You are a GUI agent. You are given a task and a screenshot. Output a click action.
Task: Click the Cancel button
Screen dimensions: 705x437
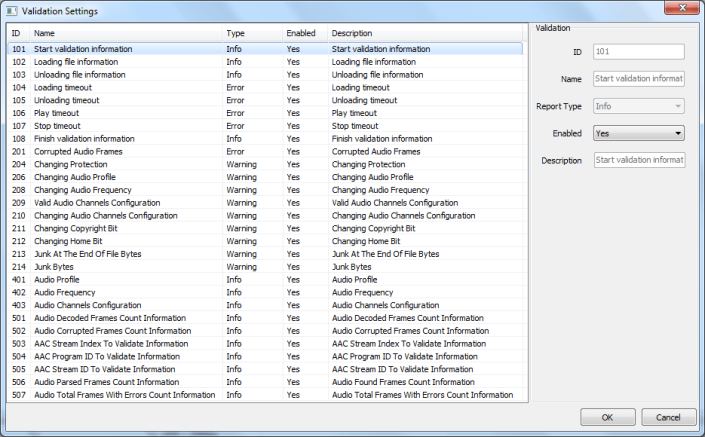668,417
